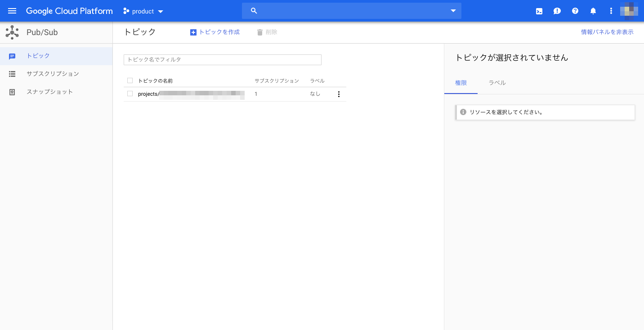Viewport: 644px width, 330px height.
Task: Open the help icon
Action: [575, 11]
